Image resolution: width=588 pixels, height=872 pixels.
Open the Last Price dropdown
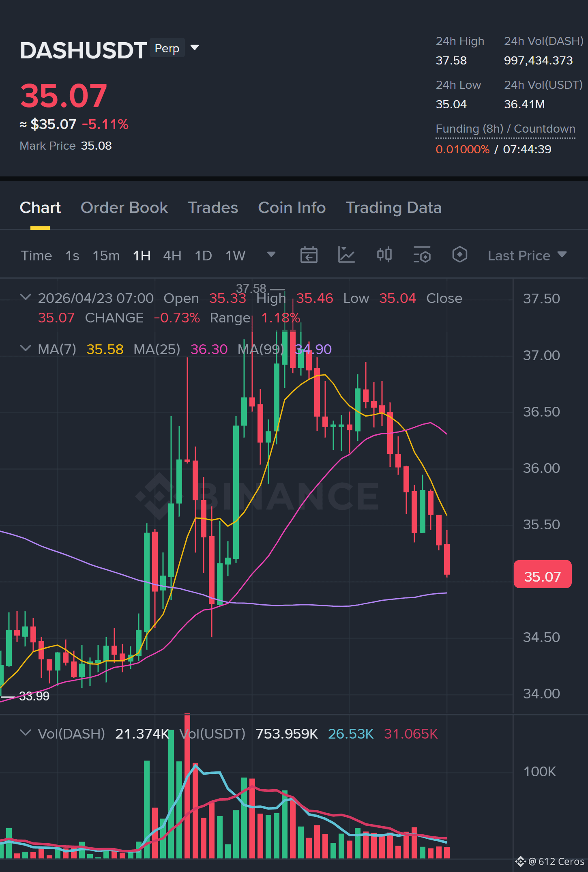click(527, 256)
